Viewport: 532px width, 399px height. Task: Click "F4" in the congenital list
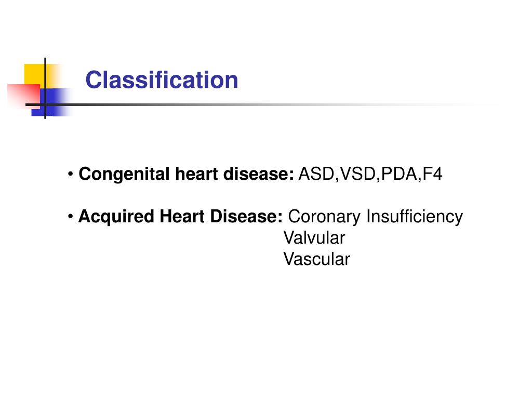pos(432,175)
